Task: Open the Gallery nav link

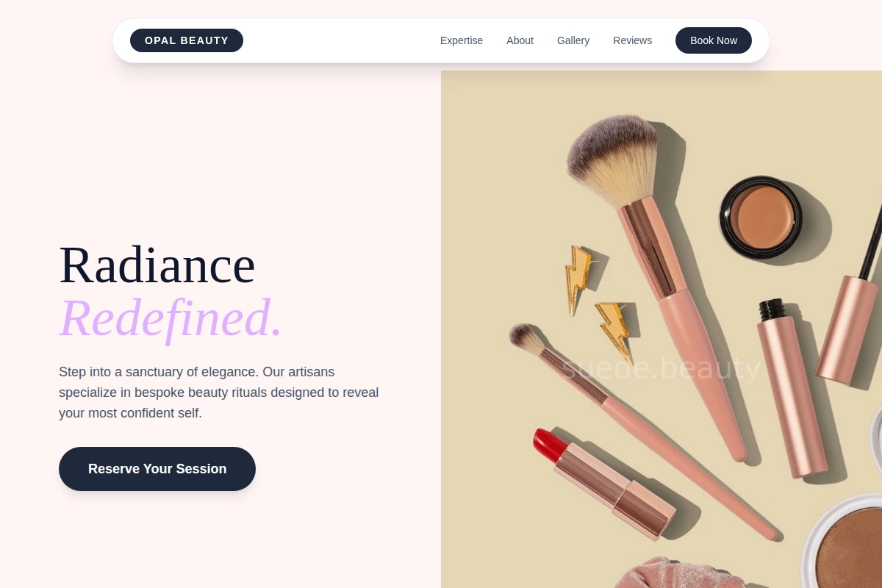Action: coord(573,40)
